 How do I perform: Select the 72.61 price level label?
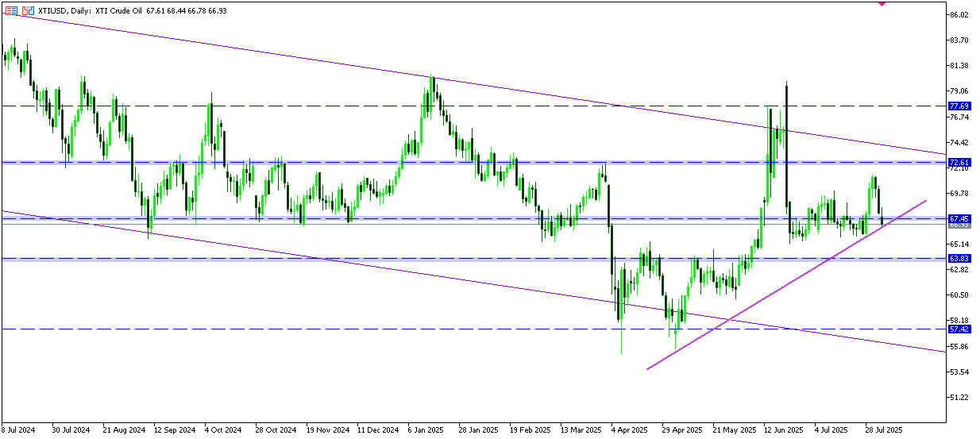pyautogui.click(x=959, y=162)
